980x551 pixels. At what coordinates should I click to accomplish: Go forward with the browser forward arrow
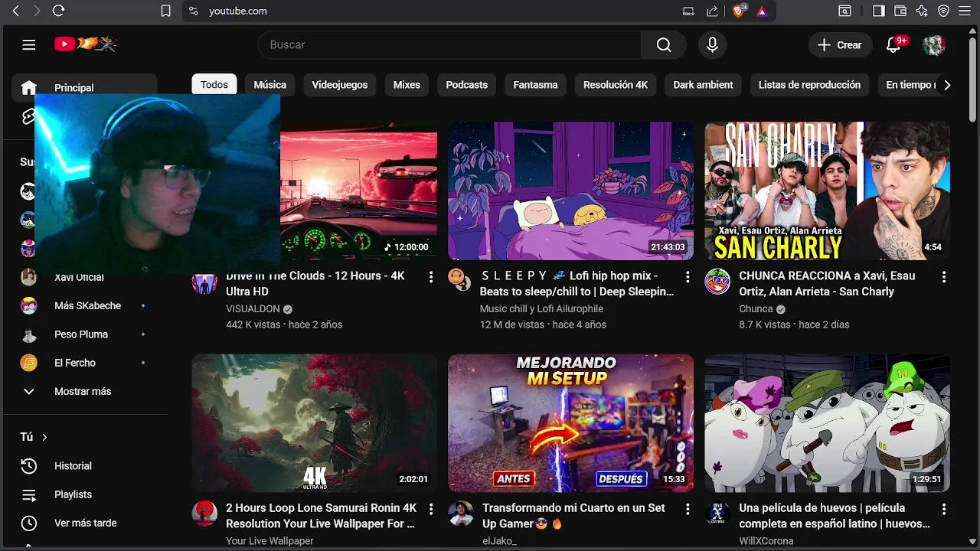pos(36,11)
